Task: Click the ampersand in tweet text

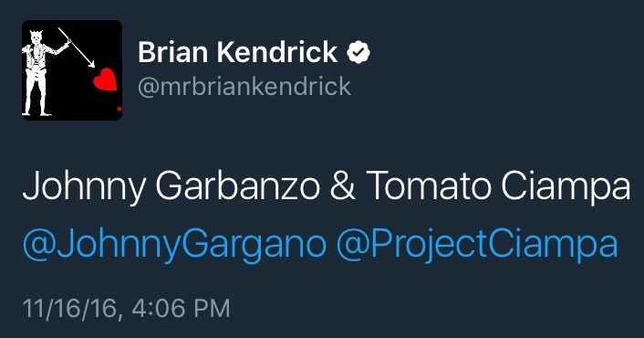Action: 343,185
